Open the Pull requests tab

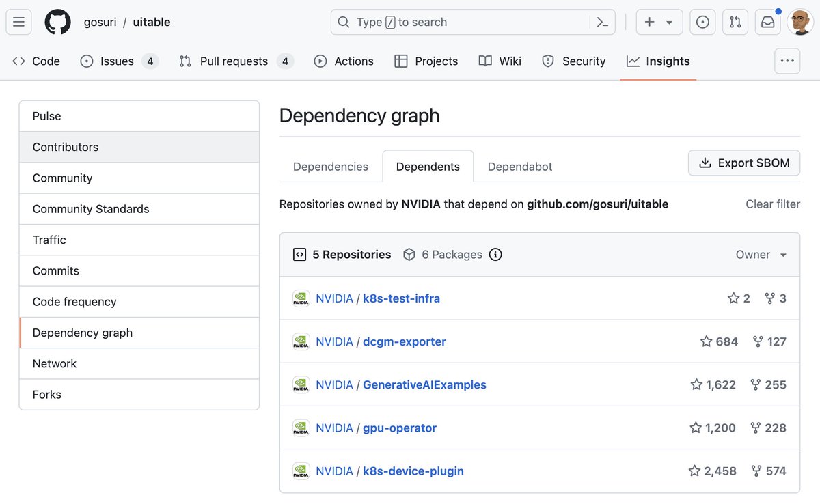click(x=236, y=61)
